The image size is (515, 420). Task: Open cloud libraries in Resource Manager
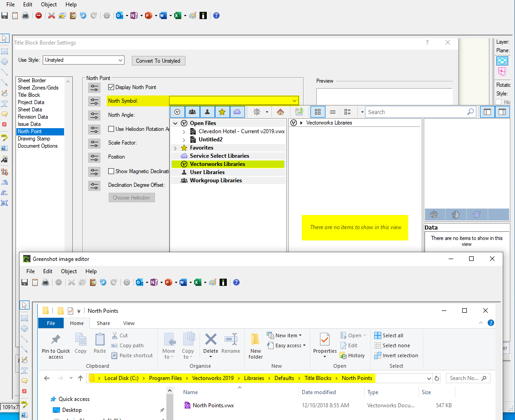coord(236,111)
